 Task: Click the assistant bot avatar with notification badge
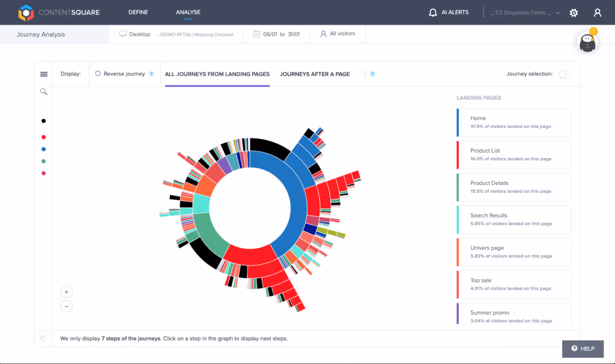587,43
